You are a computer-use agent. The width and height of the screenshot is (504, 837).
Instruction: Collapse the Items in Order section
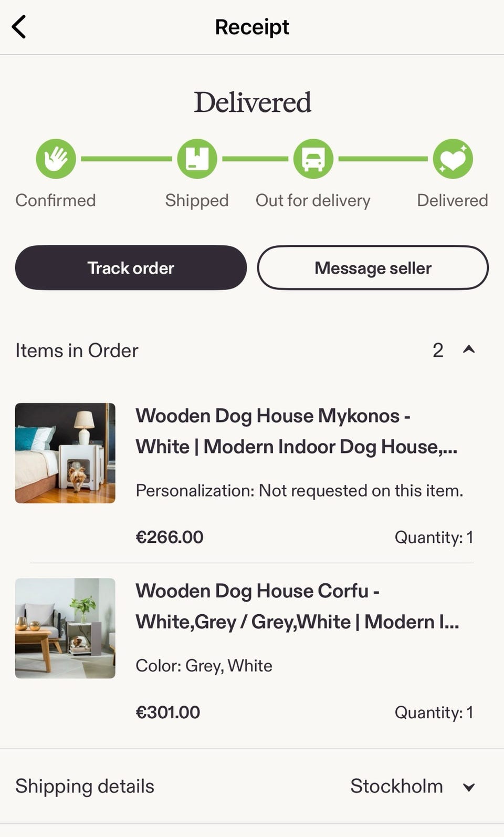(469, 349)
